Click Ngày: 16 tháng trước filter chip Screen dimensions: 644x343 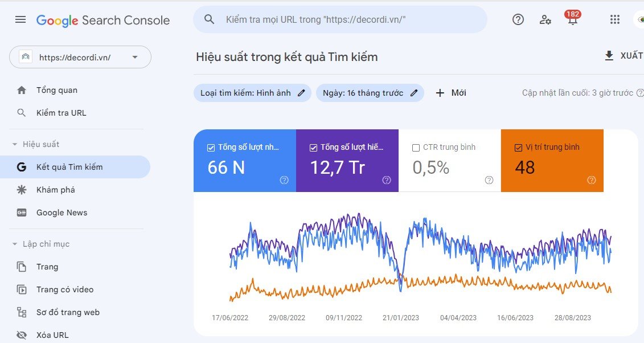[x=370, y=93]
